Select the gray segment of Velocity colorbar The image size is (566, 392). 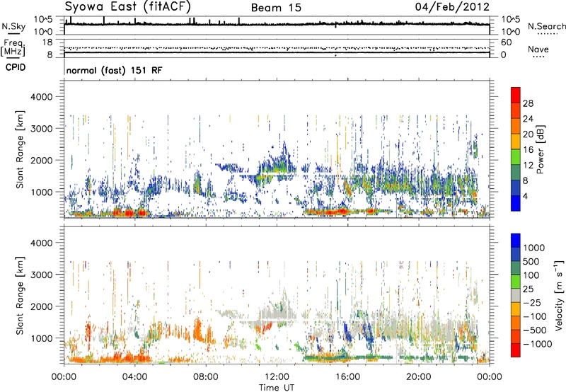point(516,296)
